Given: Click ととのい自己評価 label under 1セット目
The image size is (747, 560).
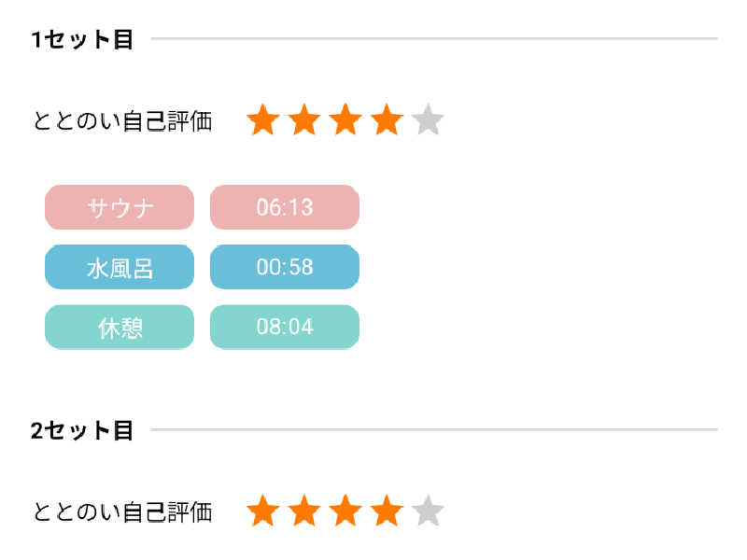Looking at the screenshot, I should pos(122,121).
